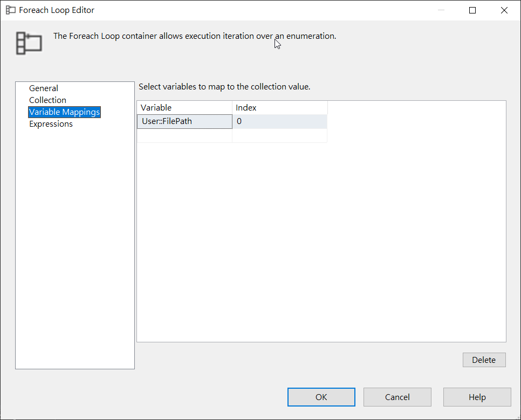This screenshot has height=420, width=521.
Task: Go to the Expressions page
Action: (51, 124)
